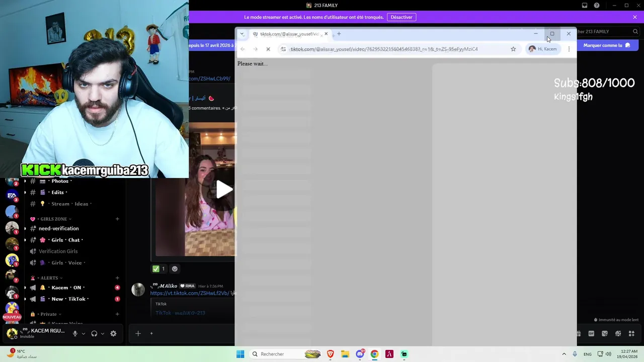The height and width of the screenshot is (362, 644).
Task: Open Chrome three-dot menu
Action: click(569, 49)
